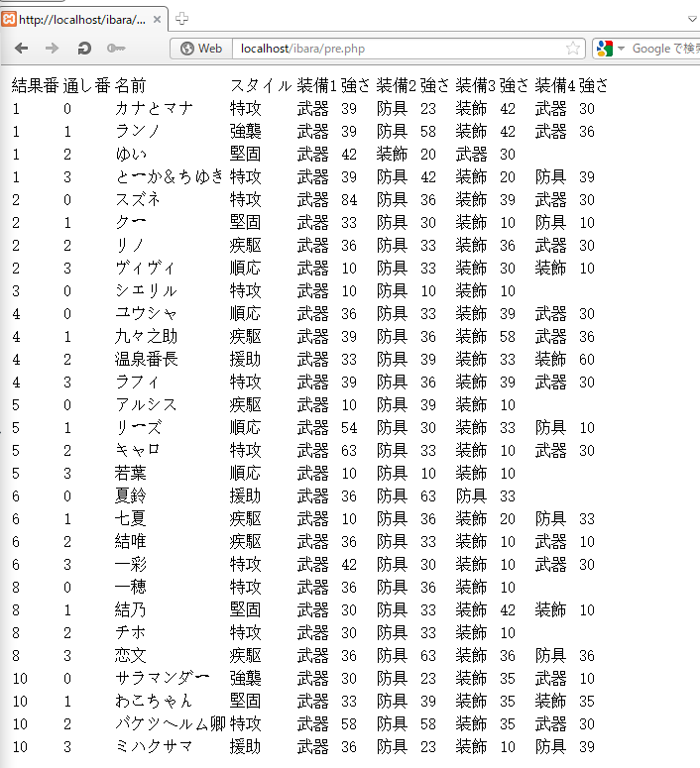Click the name 七夏
This screenshot has height=768, width=700.
point(131,518)
